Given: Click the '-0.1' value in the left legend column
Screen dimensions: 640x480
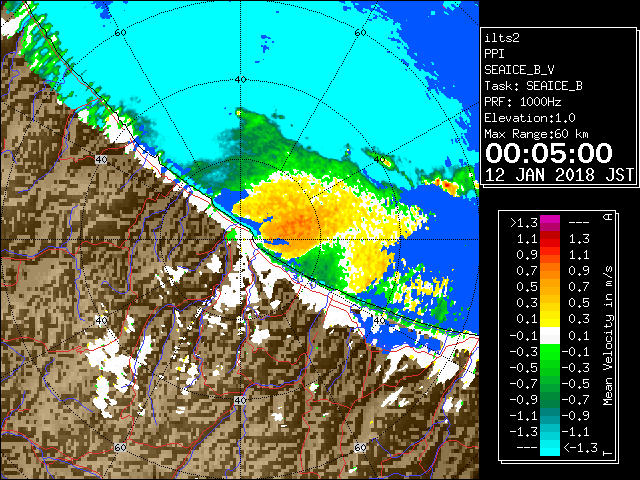Looking at the screenshot, I should click(524, 336).
